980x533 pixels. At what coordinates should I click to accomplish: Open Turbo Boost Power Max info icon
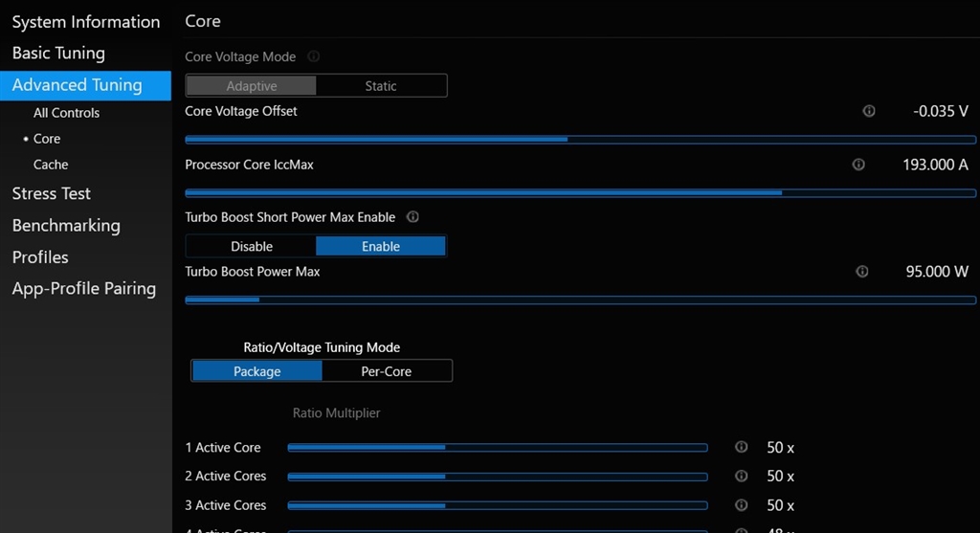point(862,271)
